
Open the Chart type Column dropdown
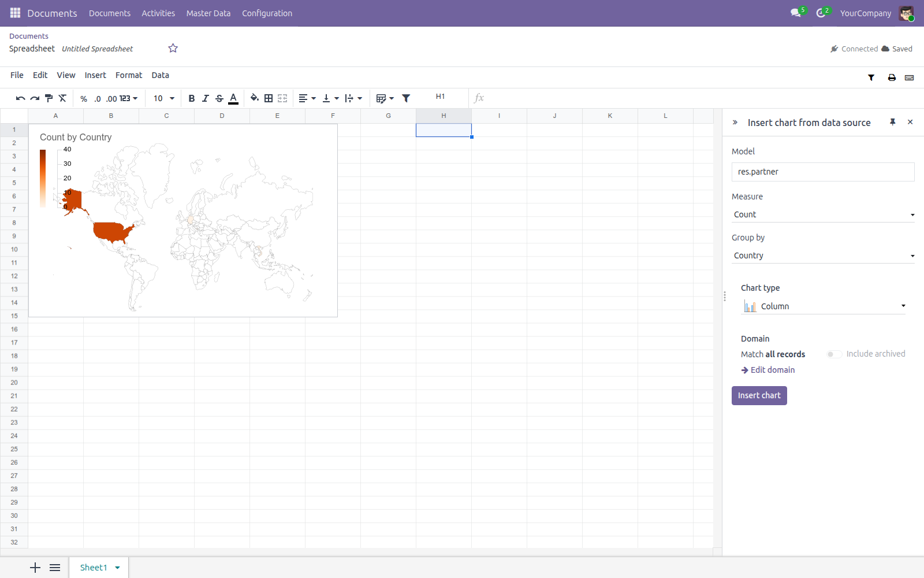click(x=823, y=306)
